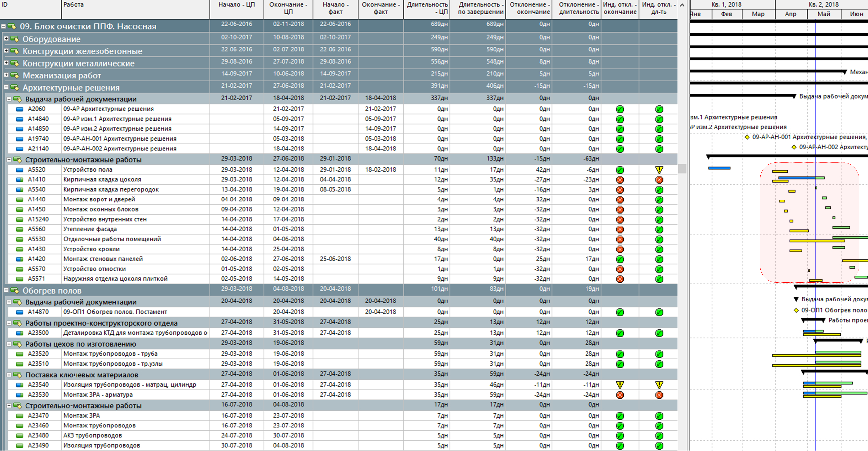Sort by the ID column header
Viewport: 868px width, 451px height.
[31, 9]
